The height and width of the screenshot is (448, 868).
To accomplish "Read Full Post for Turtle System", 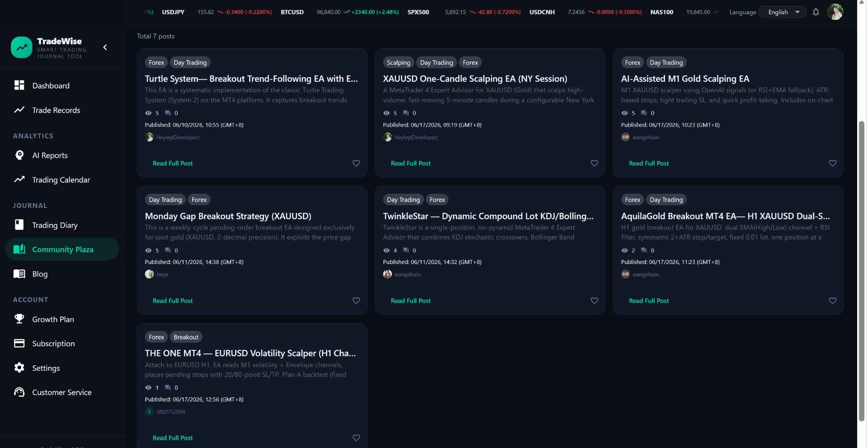I will pyautogui.click(x=173, y=163).
